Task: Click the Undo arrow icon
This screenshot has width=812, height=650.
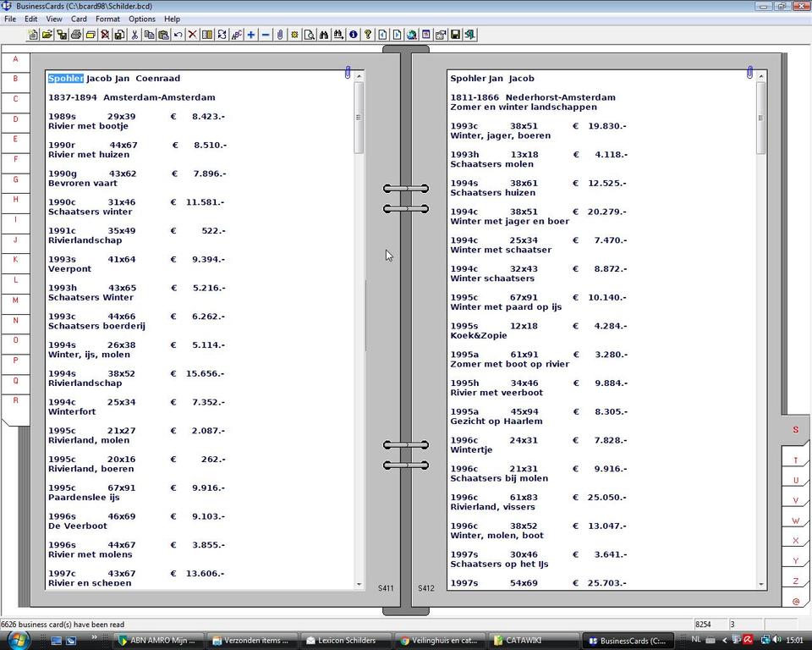Action: pyautogui.click(x=178, y=35)
